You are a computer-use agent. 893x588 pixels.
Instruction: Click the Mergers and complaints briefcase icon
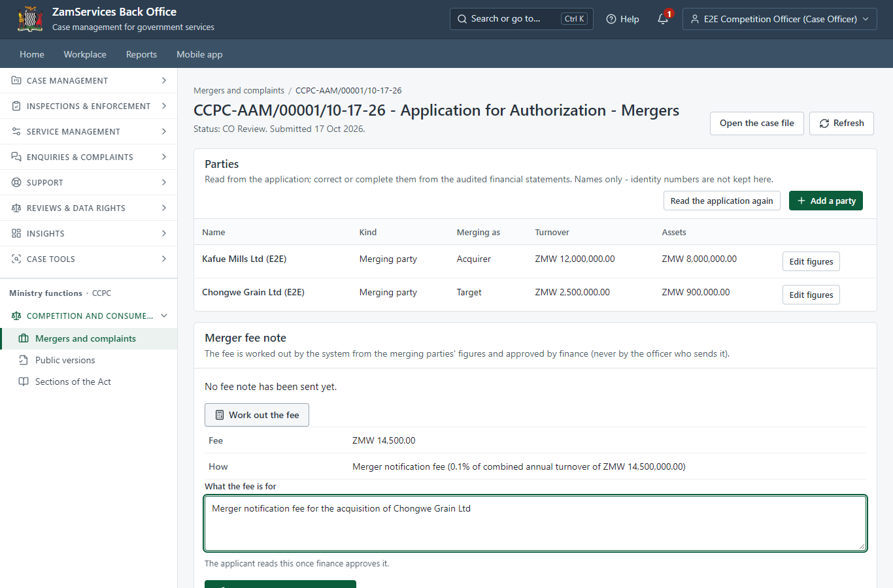[24, 338]
